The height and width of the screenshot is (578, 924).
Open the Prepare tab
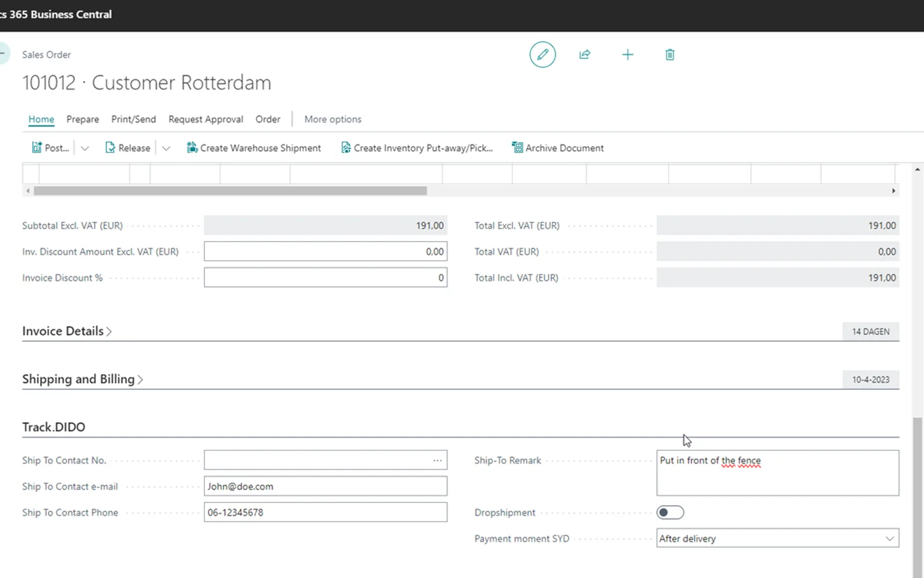[x=83, y=119]
